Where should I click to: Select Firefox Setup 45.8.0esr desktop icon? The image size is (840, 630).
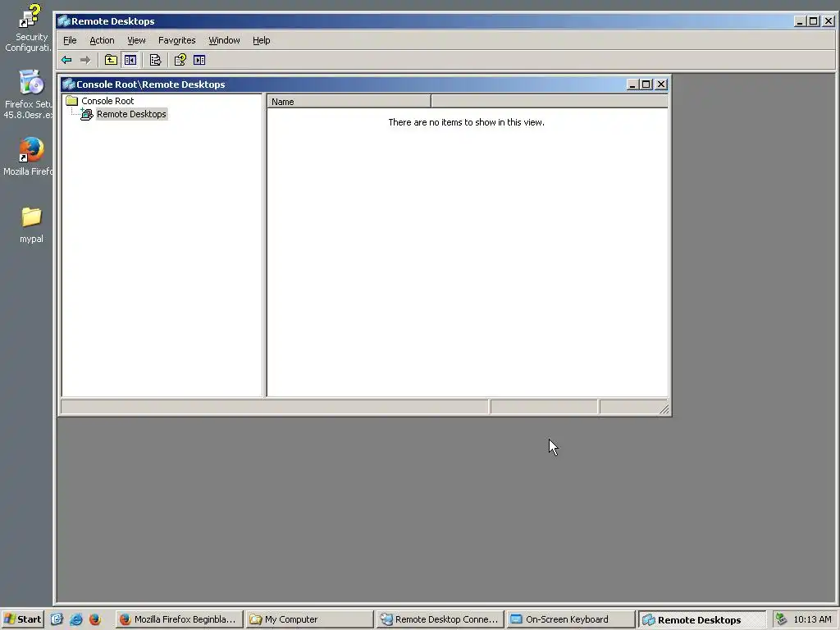(29, 95)
